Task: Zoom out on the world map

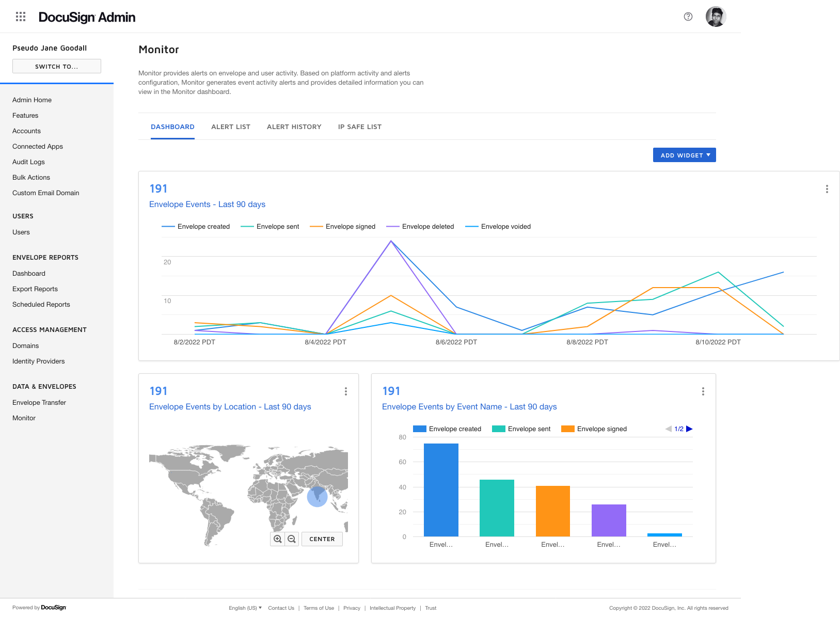Action: coord(292,539)
